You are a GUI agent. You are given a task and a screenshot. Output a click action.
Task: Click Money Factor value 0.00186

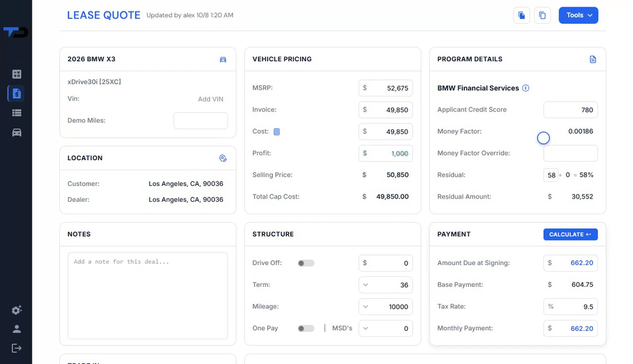click(580, 131)
